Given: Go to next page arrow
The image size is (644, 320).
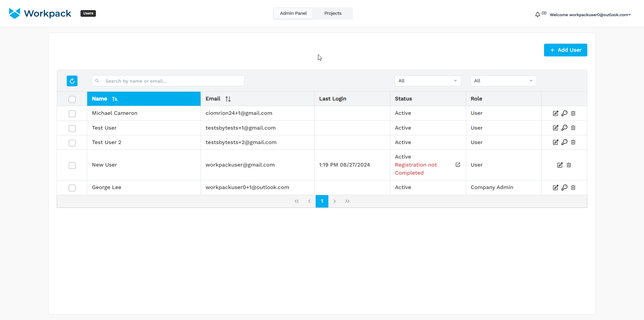Looking at the screenshot, I should click(334, 201).
